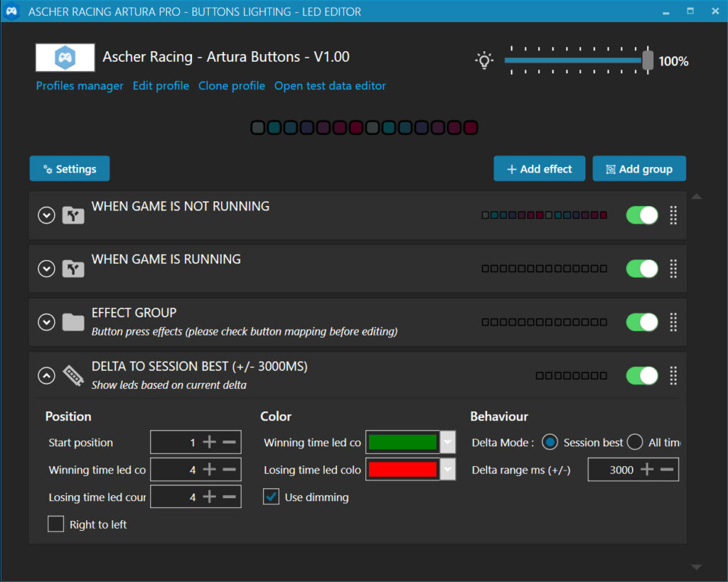Increase Start position with the plus icon
This screenshot has height=582, width=728.
point(210,442)
